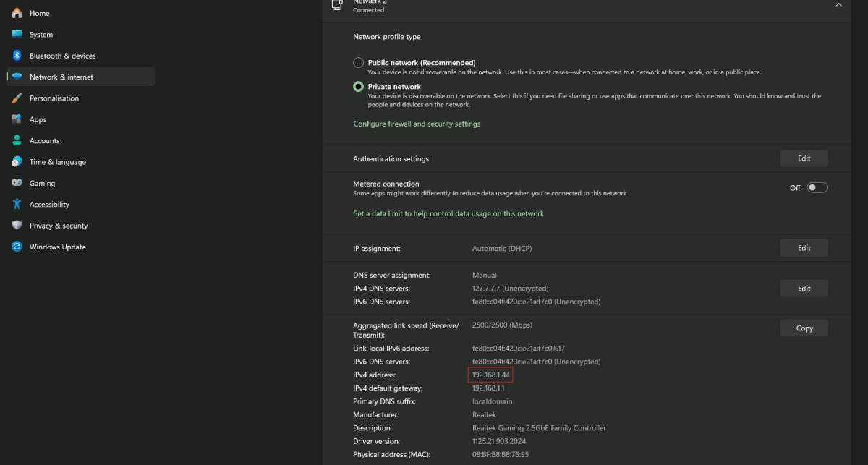Open Home settings page

click(80, 13)
